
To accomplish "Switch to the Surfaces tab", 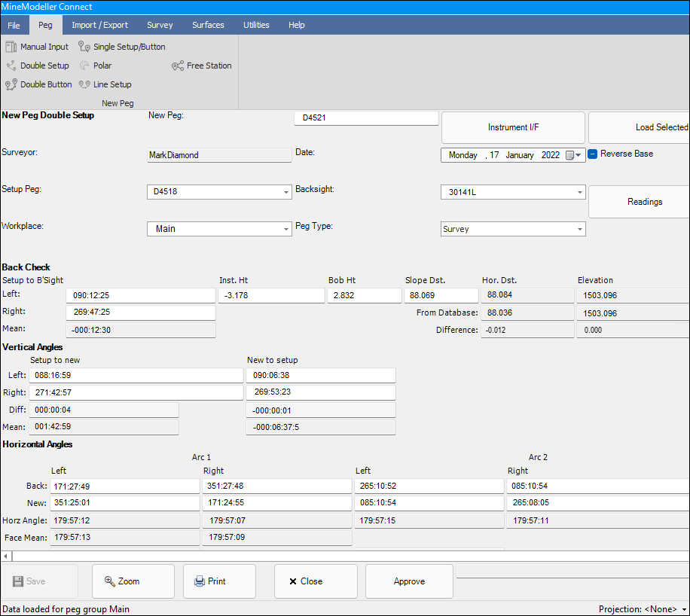I will (208, 25).
